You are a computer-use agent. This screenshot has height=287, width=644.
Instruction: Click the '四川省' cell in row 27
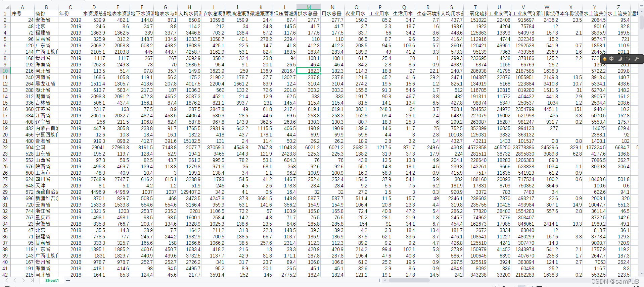tap(46, 179)
